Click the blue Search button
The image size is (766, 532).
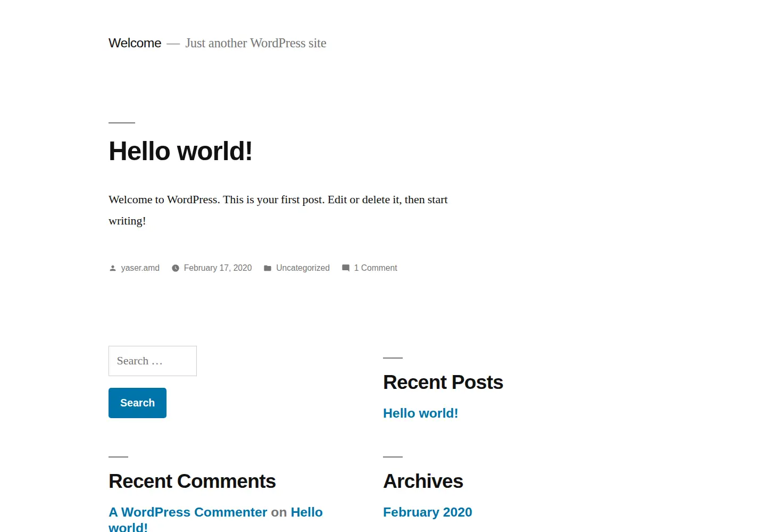[137, 403]
